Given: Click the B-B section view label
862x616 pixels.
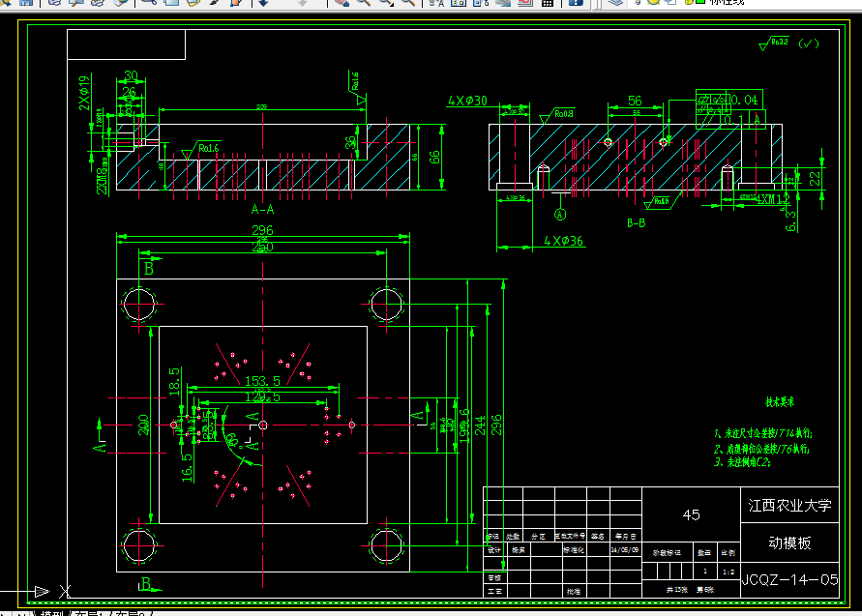Looking at the screenshot, I should pos(636,223).
